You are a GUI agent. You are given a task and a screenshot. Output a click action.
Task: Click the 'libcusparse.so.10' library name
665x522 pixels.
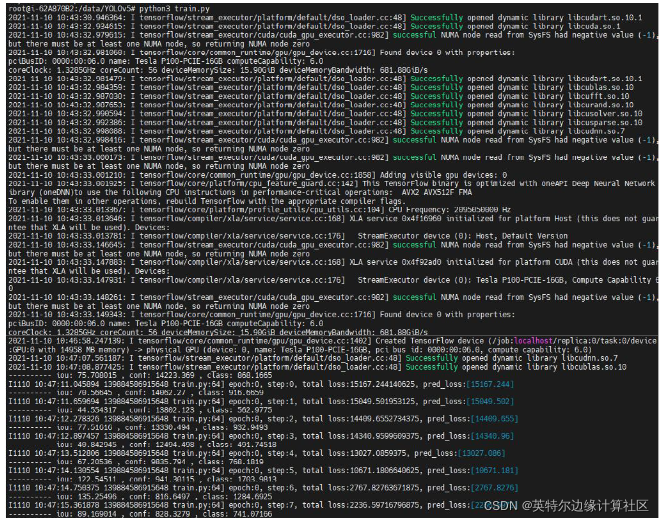[605, 123]
